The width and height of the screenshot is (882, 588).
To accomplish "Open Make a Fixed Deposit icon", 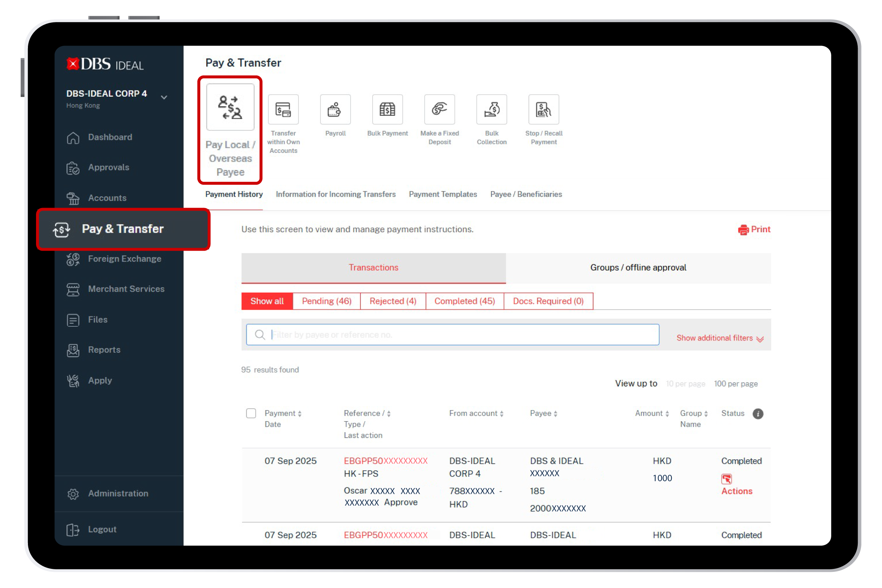I will (439, 110).
